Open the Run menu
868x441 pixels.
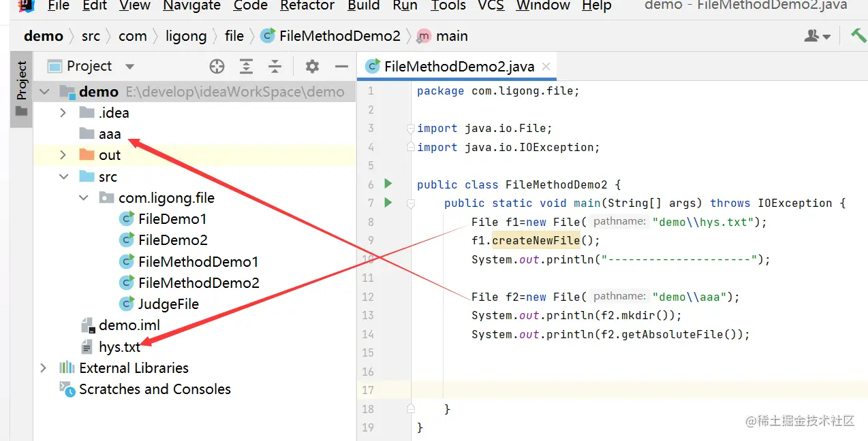[x=405, y=5]
